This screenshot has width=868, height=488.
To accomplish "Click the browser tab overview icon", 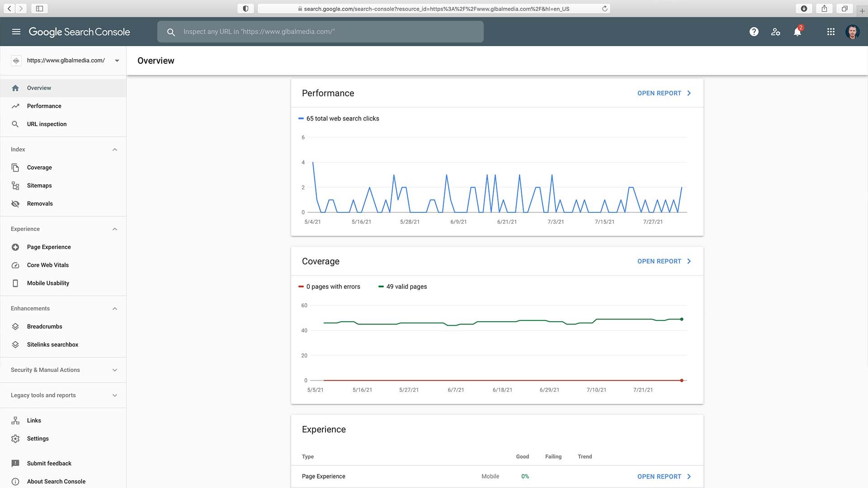I will 844,9.
